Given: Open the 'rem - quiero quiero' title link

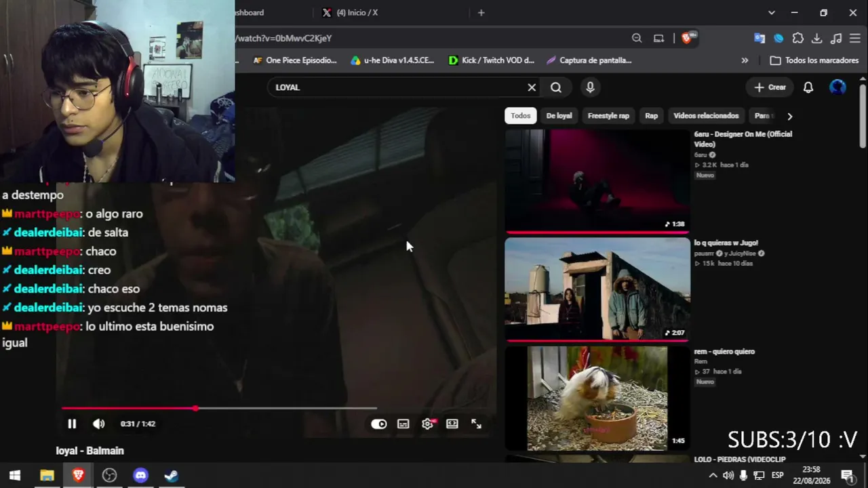Looking at the screenshot, I should click(x=724, y=352).
